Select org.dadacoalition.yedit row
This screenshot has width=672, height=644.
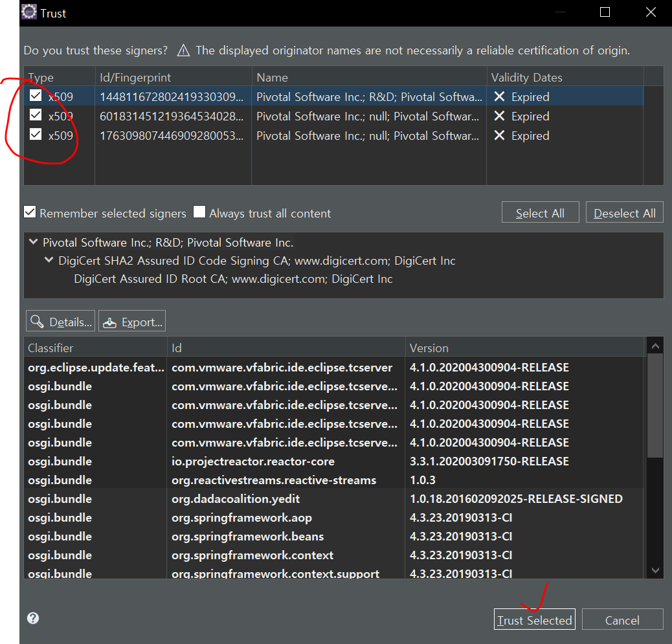click(x=334, y=499)
